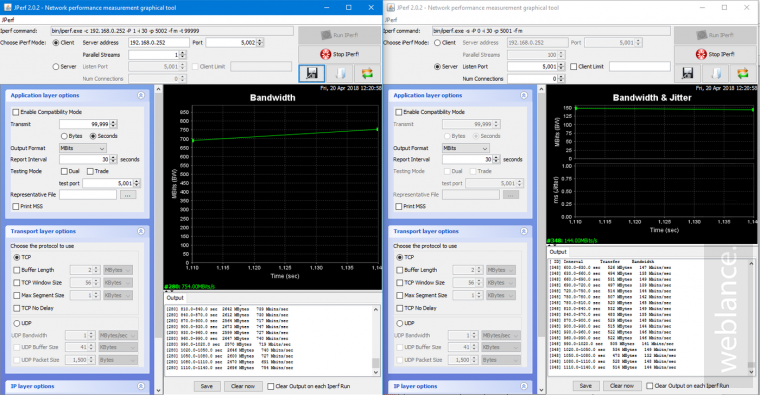This screenshot has height=395, width=760.
Task: Save configuration icon in left JPerf window
Action: (x=312, y=74)
